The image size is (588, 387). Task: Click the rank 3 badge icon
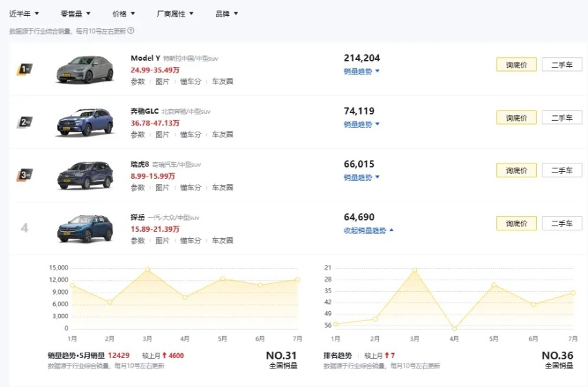point(25,175)
